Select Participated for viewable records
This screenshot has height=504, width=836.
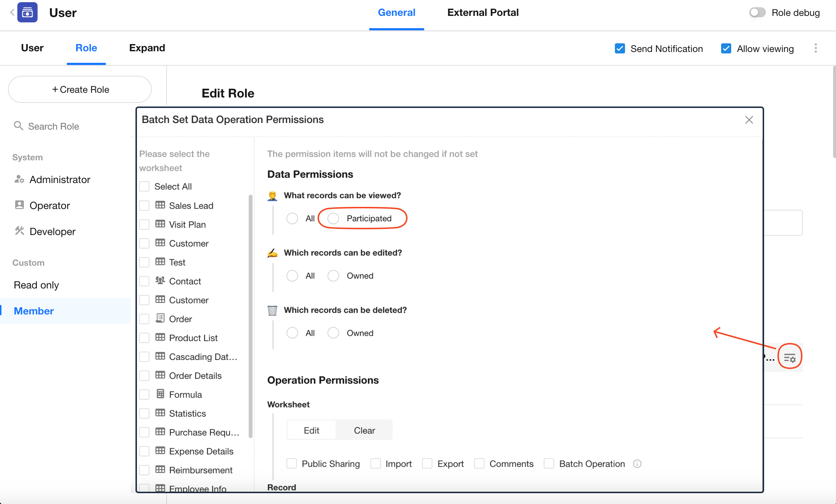[333, 218]
